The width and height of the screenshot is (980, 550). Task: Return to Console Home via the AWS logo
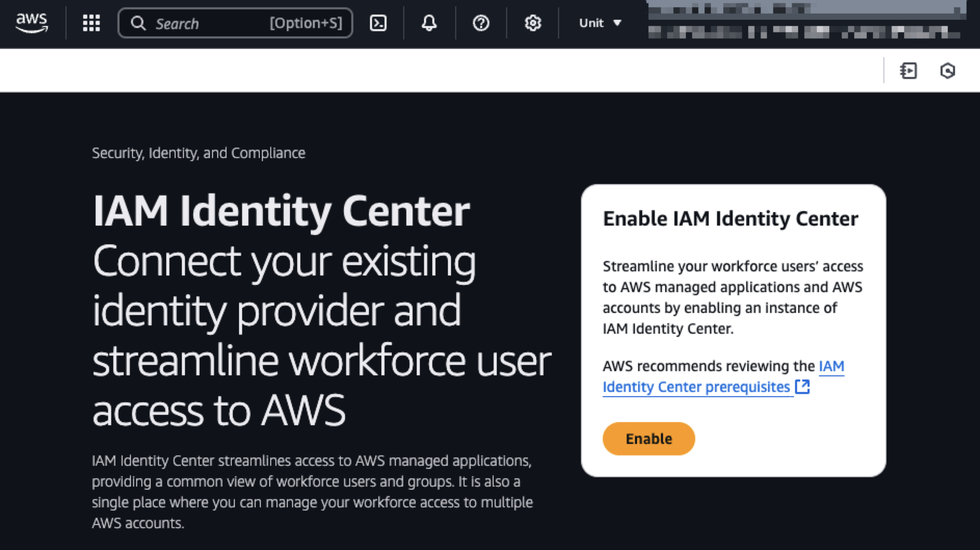click(x=31, y=23)
